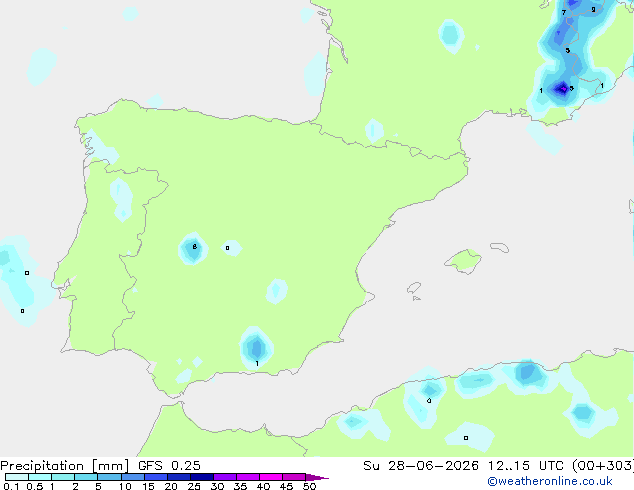Click the Su 28-06-2026 date label
The image size is (634, 490).
coord(421,466)
